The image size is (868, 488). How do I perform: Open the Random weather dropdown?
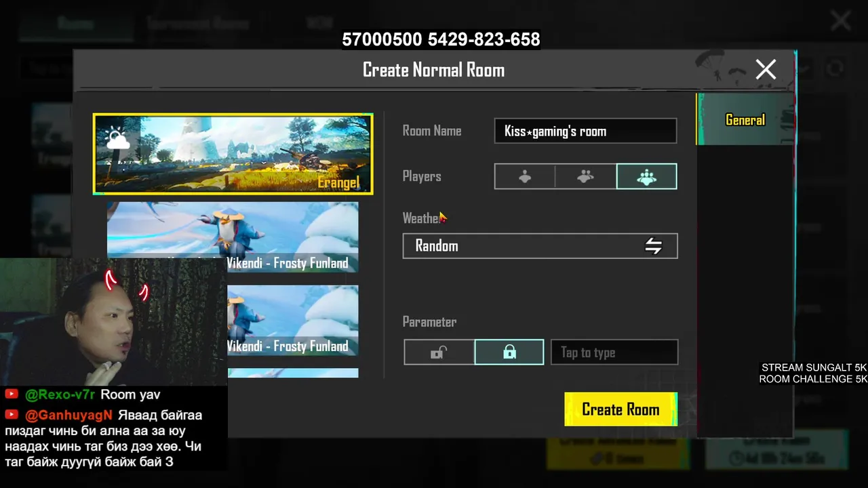[x=540, y=246]
